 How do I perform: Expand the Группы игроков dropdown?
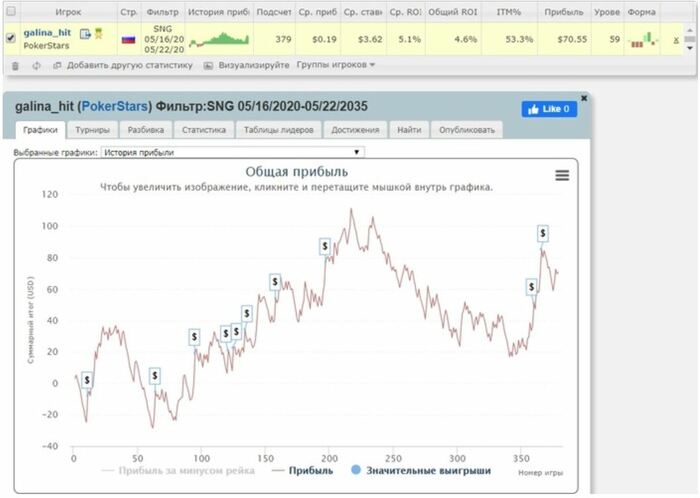click(336, 65)
